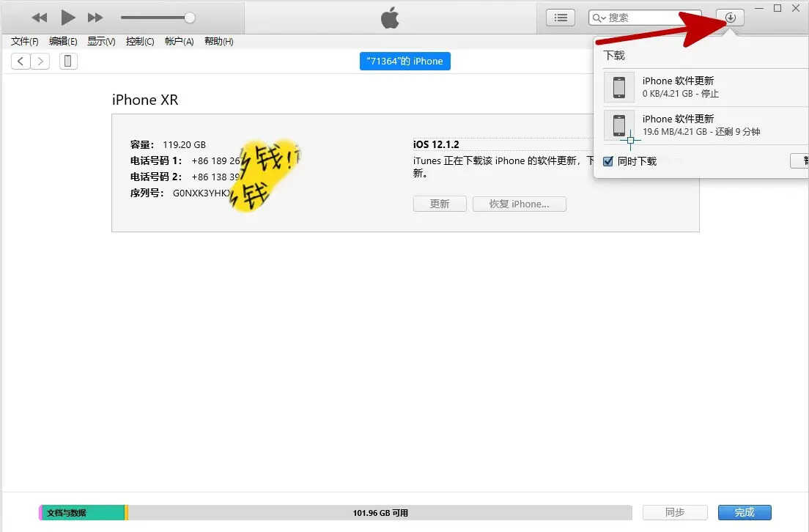Open the 帮助(H) menu
The image size is (809, 532).
pos(219,41)
